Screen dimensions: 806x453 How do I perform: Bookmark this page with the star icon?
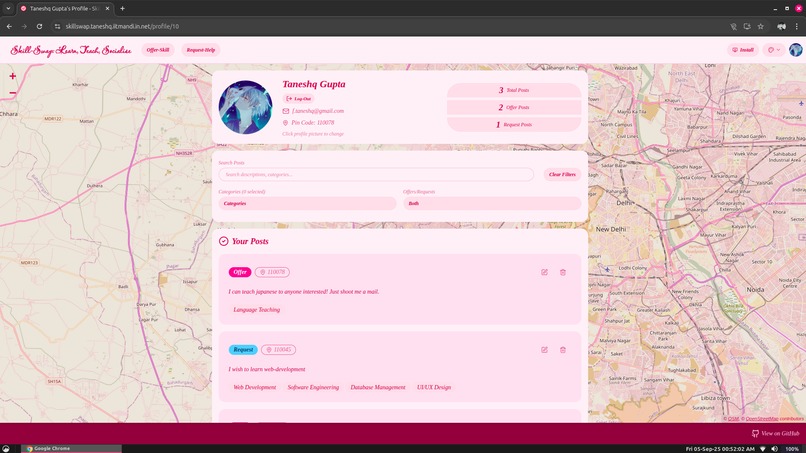click(x=761, y=26)
